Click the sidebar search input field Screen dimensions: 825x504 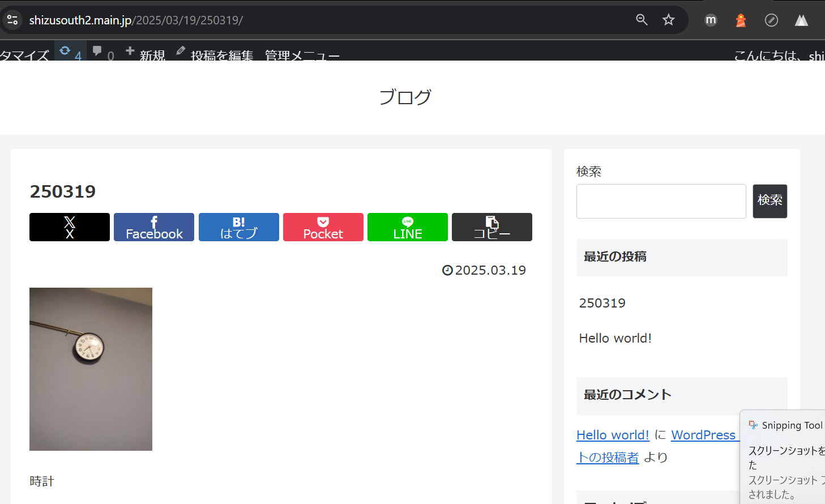coord(661,201)
